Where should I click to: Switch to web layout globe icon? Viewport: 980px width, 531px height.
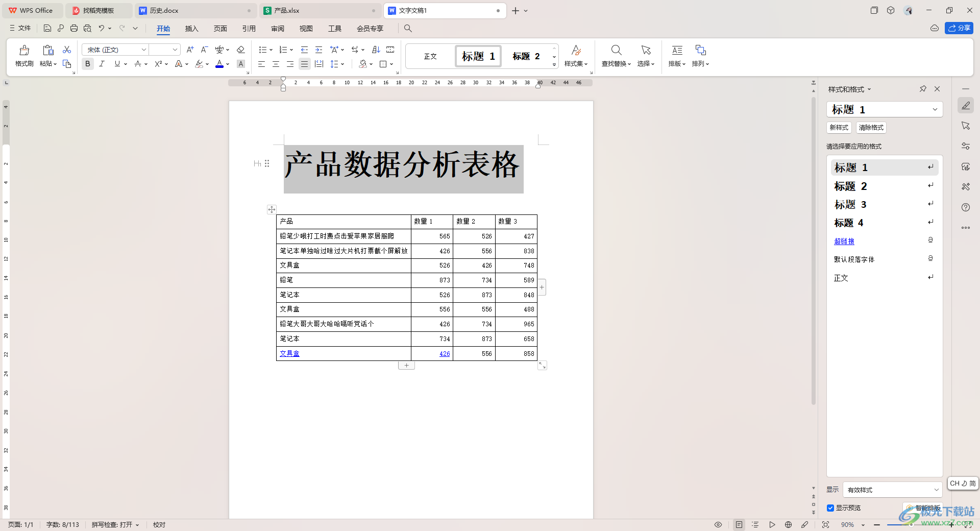(789, 524)
